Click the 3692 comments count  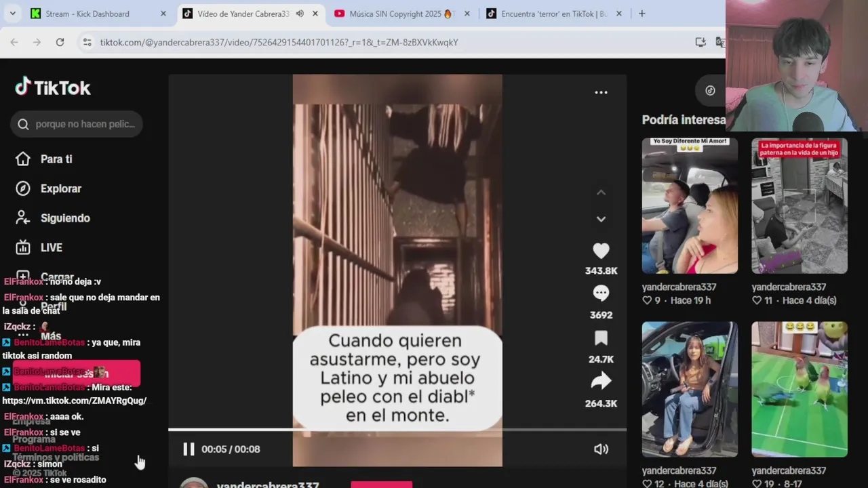point(601,314)
